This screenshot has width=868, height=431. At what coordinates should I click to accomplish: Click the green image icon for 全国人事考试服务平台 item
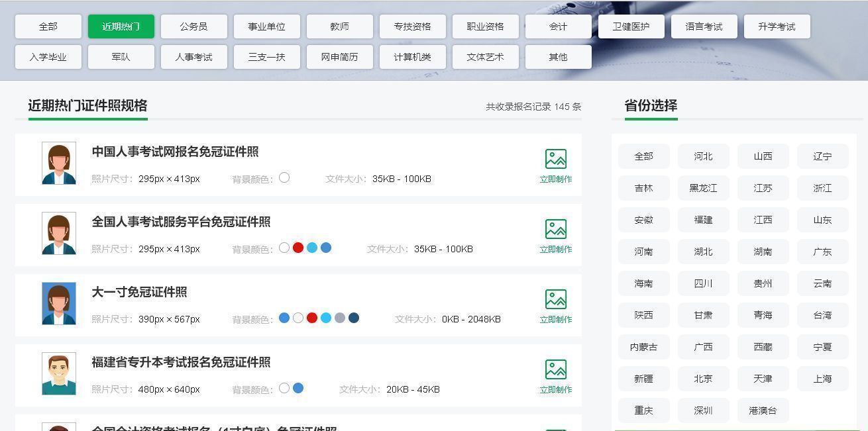[x=555, y=229]
